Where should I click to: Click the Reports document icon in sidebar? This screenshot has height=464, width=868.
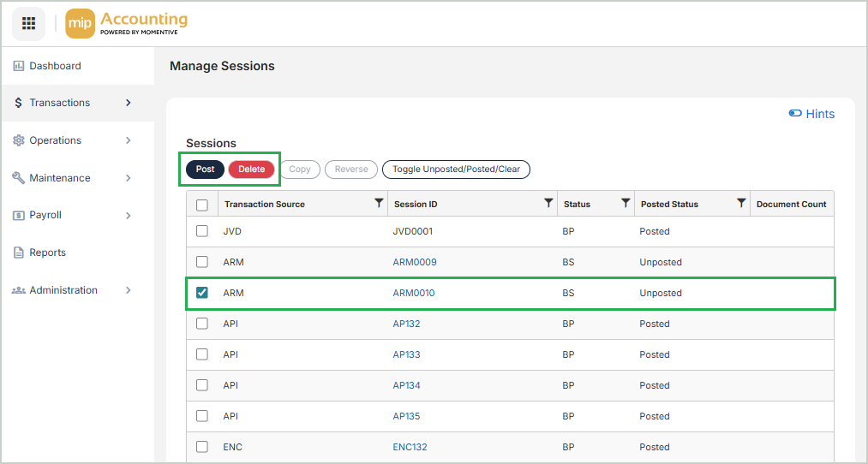(x=19, y=253)
